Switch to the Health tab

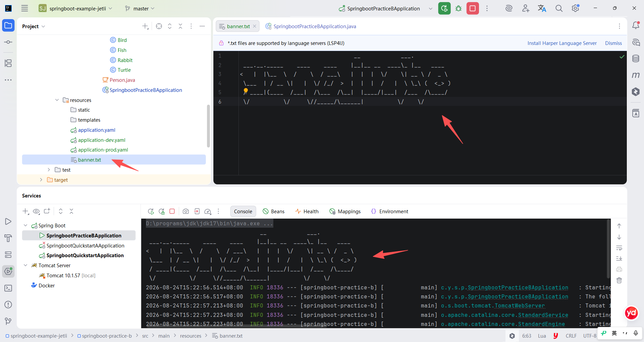(307, 211)
